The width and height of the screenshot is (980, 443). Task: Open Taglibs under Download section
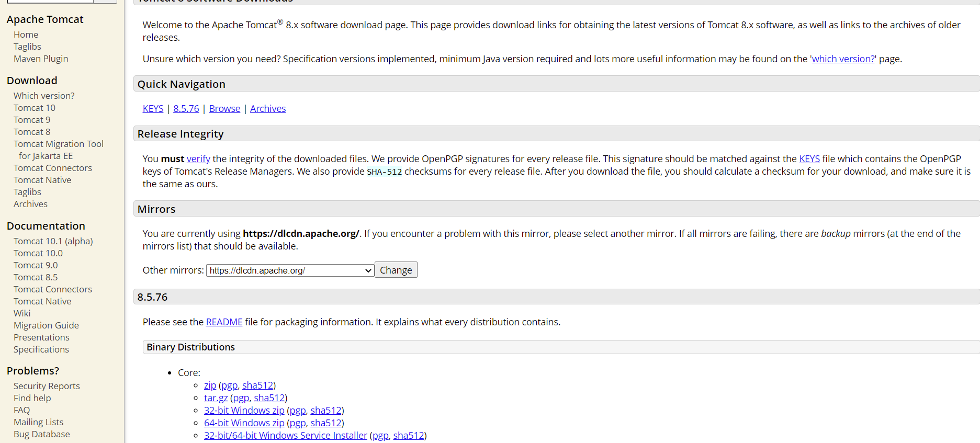27,192
